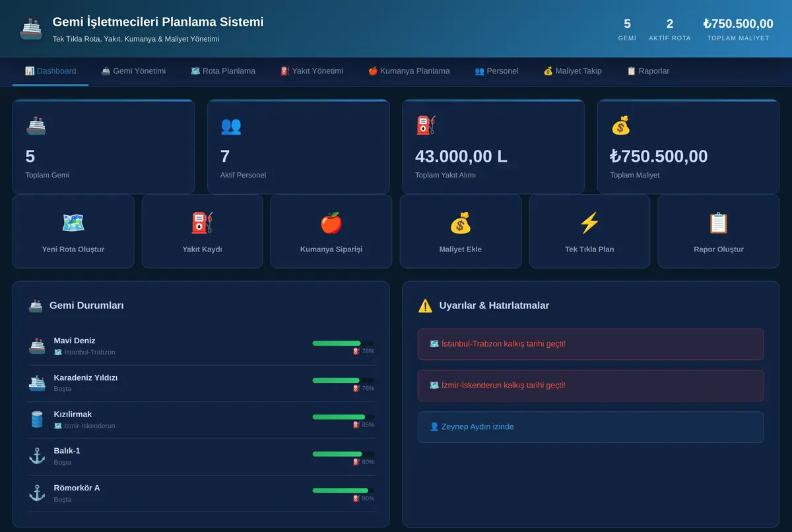
Task: Click the apple icon on Kumanya Siparişi
Action: tap(331, 222)
